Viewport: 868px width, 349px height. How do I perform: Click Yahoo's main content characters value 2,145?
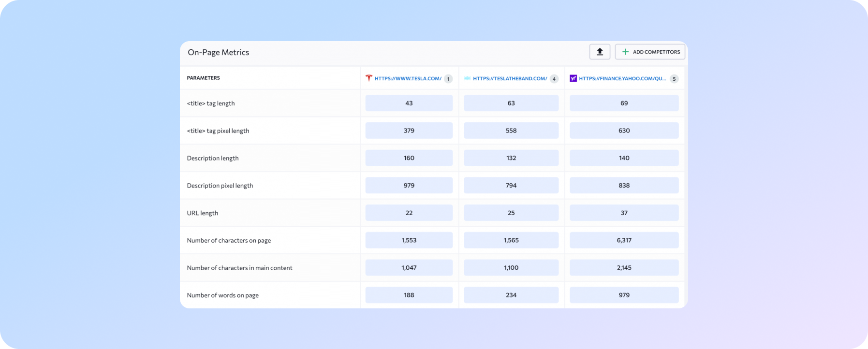click(624, 268)
